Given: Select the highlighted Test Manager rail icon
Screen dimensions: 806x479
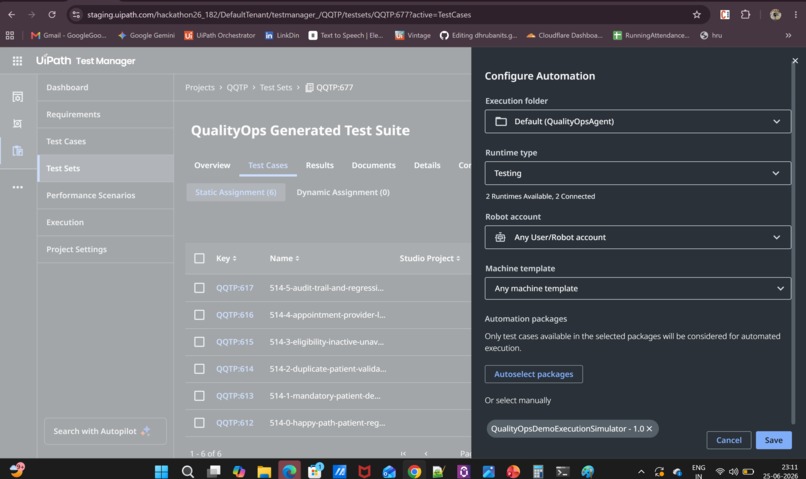Looking at the screenshot, I should point(17,151).
